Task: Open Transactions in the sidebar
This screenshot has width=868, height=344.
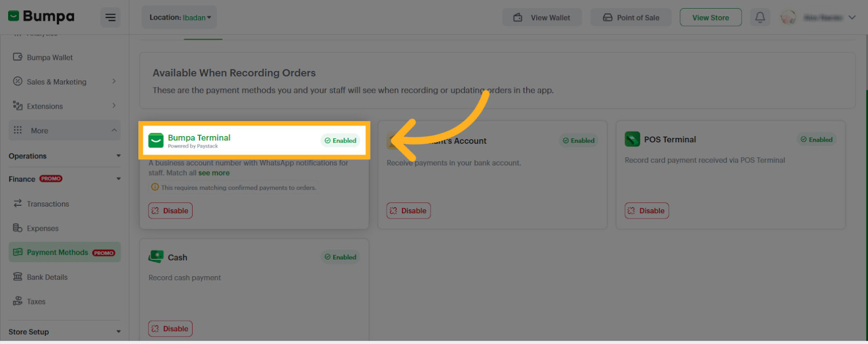Action: 48,204
